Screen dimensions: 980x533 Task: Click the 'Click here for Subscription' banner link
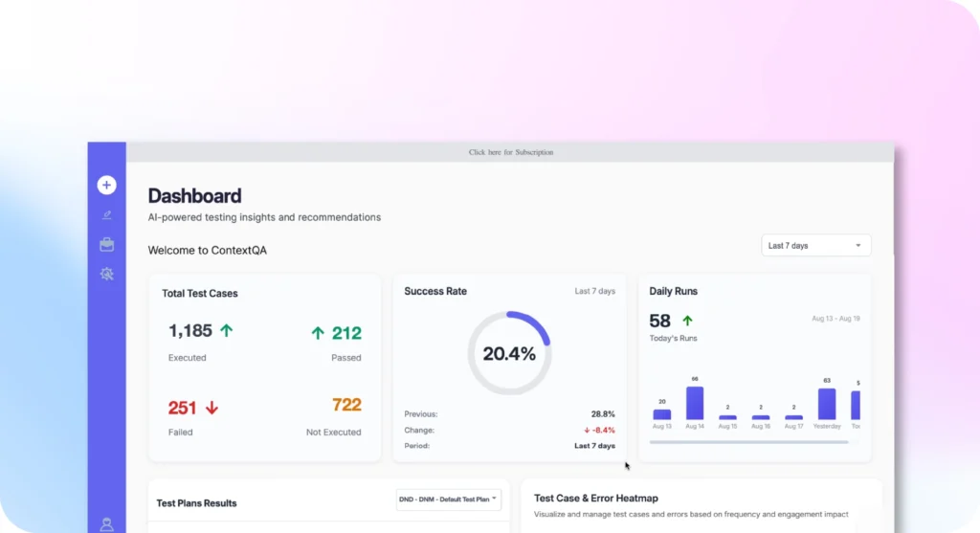click(x=510, y=152)
